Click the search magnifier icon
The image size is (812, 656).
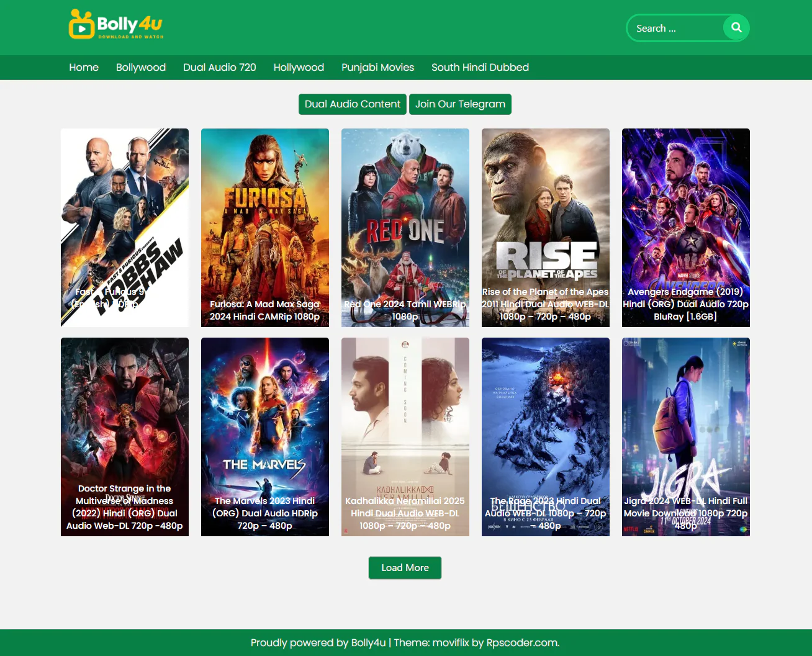pos(736,27)
